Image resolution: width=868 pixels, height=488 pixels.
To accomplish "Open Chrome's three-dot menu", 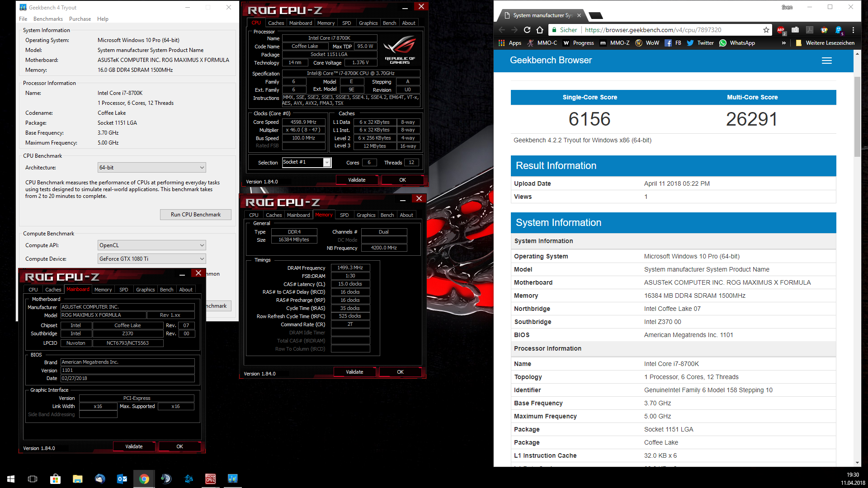I will tap(853, 30).
